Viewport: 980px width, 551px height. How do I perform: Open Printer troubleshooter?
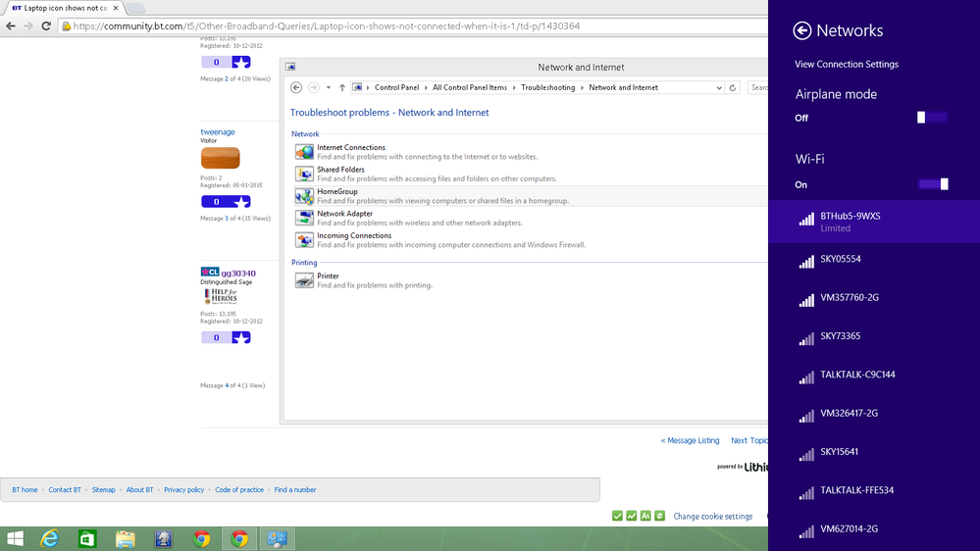point(328,275)
